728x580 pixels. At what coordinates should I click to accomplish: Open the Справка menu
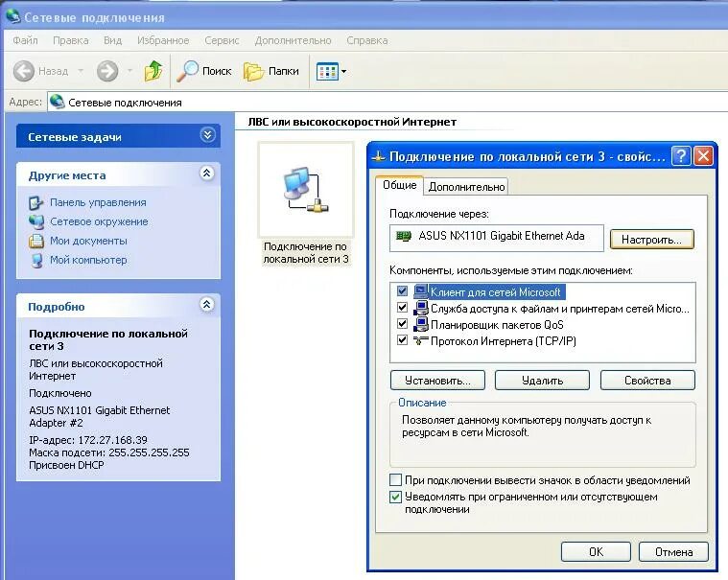point(366,40)
